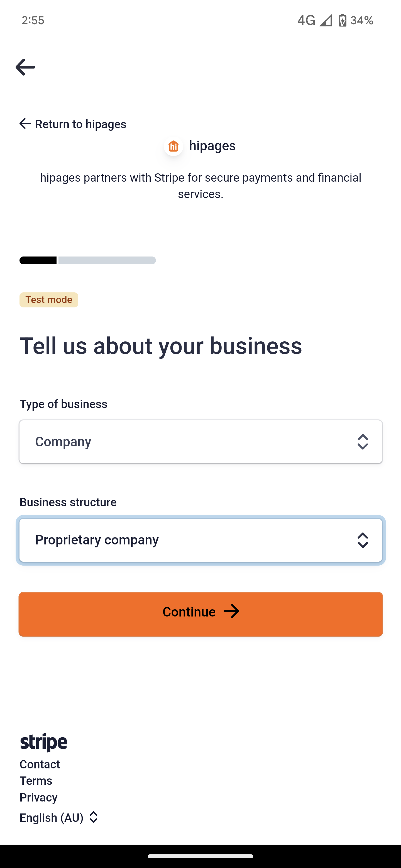Tap the chevrons in Proprietary company field
The height and width of the screenshot is (868, 401).
point(363,540)
